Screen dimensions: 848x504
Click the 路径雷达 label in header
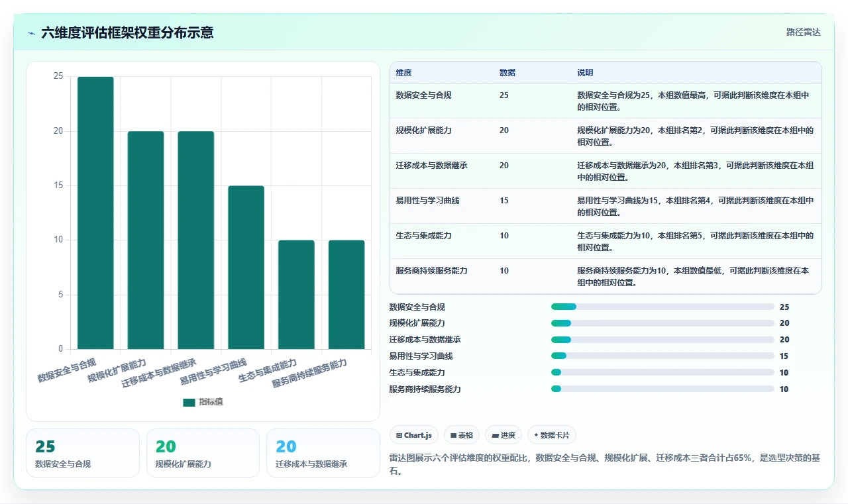tap(803, 32)
